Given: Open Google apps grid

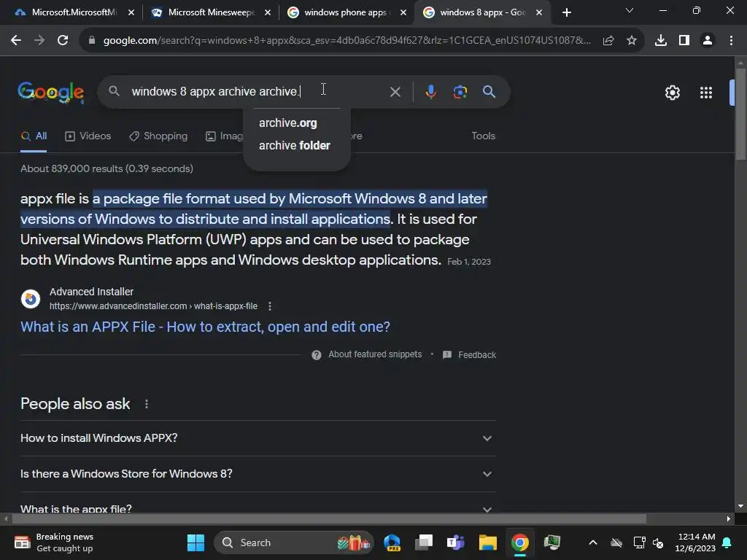Looking at the screenshot, I should (706, 93).
